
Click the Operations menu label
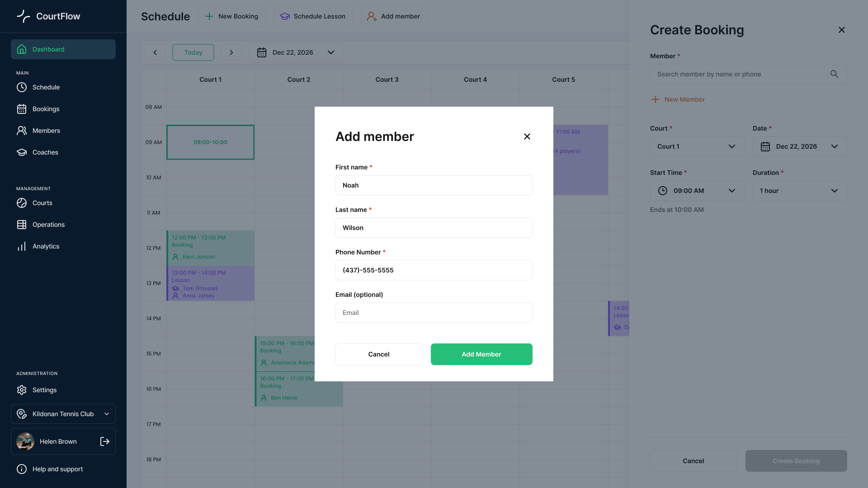[48, 225]
